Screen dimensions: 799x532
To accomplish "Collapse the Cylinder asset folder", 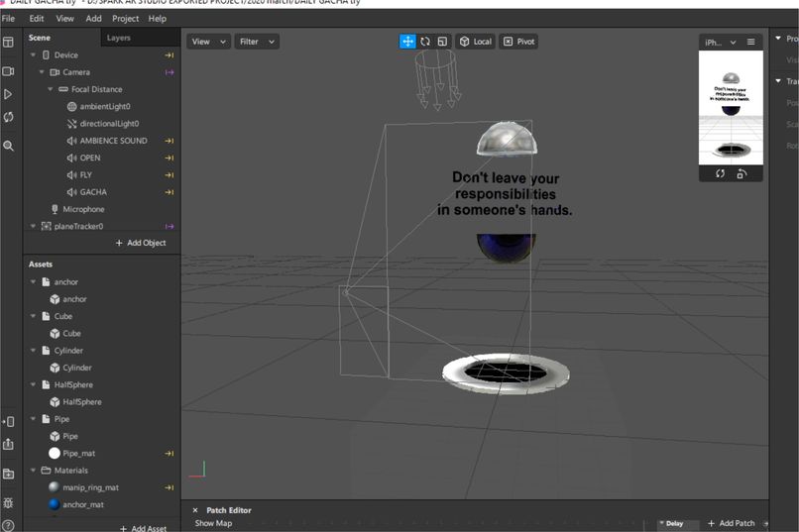I will pyautogui.click(x=33, y=351).
